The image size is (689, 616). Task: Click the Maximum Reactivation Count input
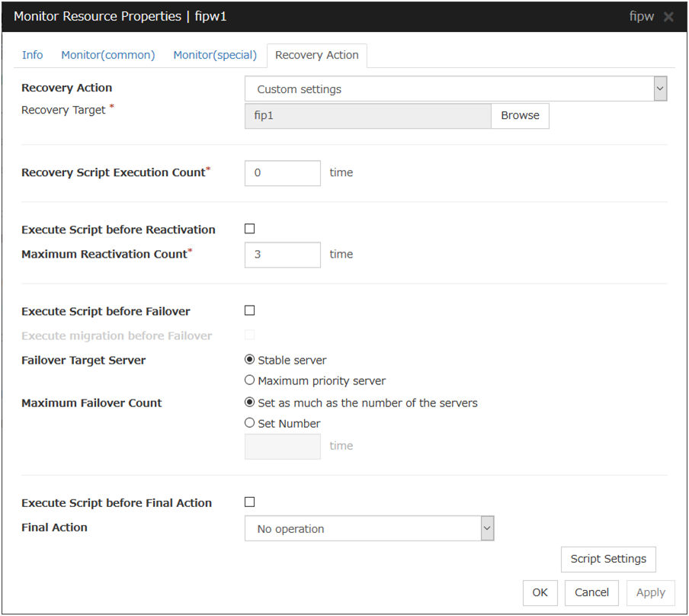(x=282, y=255)
